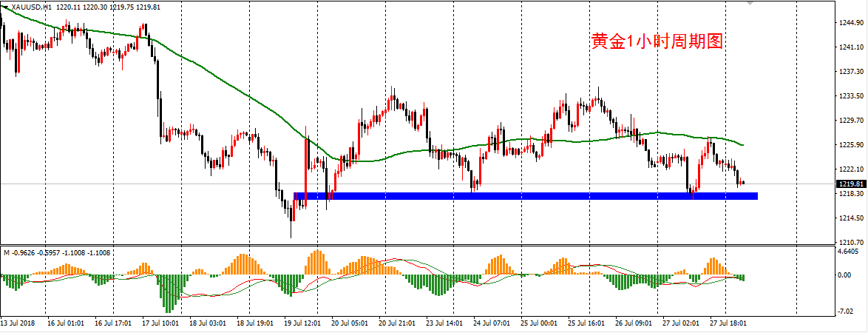Viewport: 868px width, 333px height.
Task: Click the 13 Jul 2018 date label
Action: [20, 323]
